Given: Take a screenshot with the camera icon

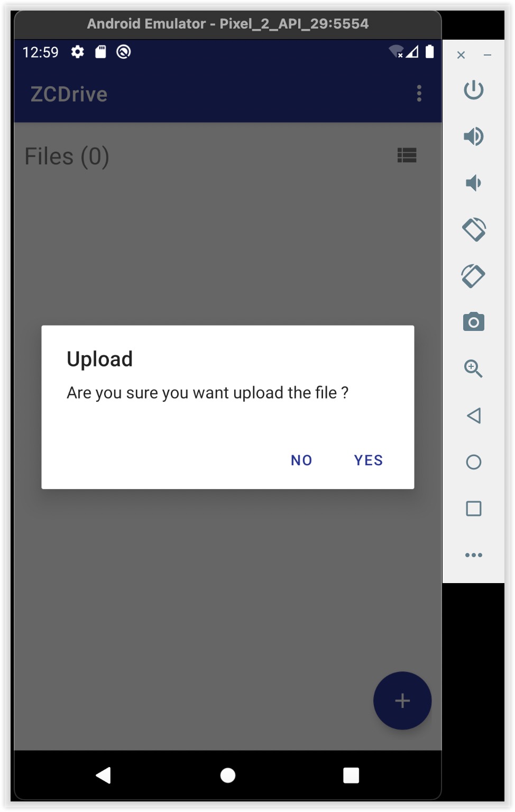Looking at the screenshot, I should click(474, 322).
